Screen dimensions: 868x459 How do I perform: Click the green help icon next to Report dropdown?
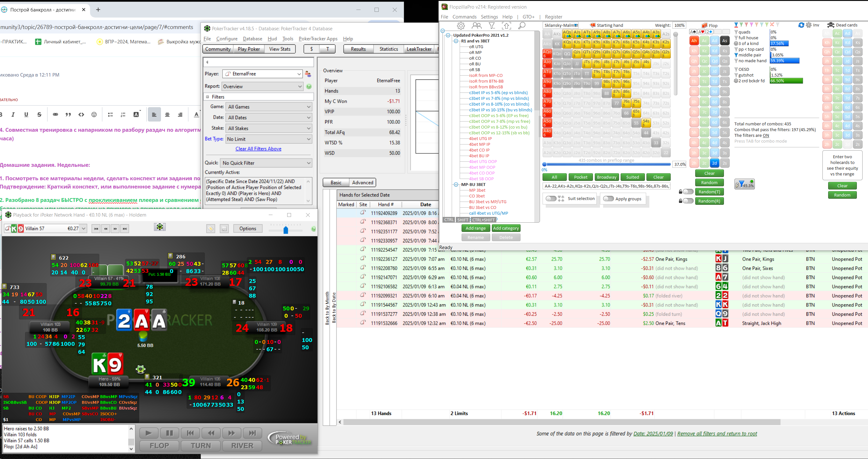[309, 87]
